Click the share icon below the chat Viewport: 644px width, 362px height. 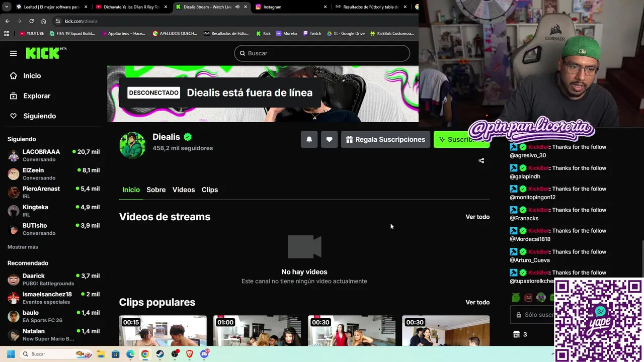click(x=481, y=161)
